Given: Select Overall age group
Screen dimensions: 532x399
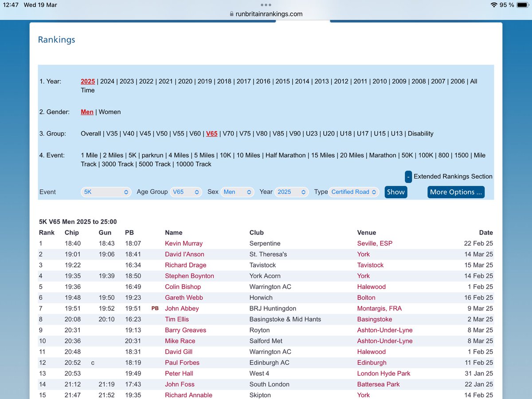Looking at the screenshot, I should click(91, 133).
